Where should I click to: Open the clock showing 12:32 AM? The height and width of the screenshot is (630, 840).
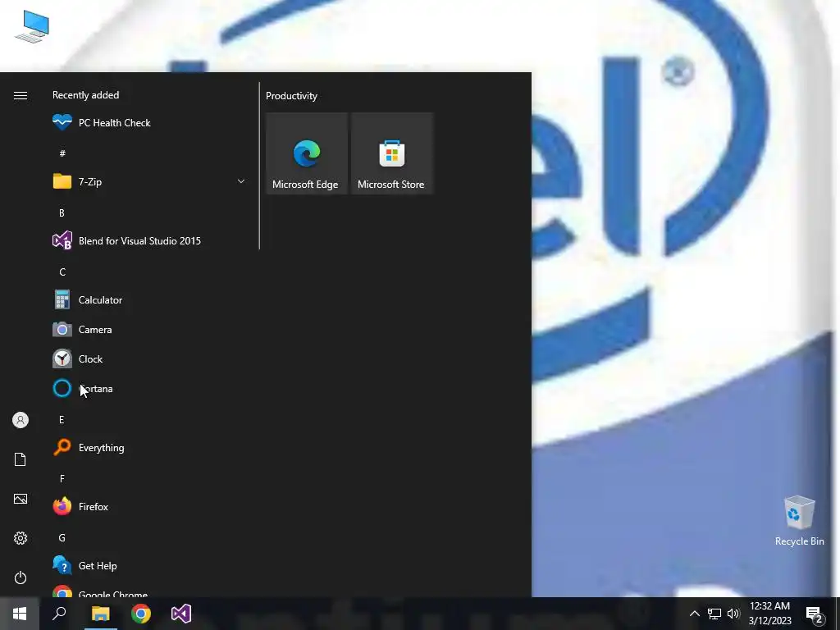coord(769,614)
